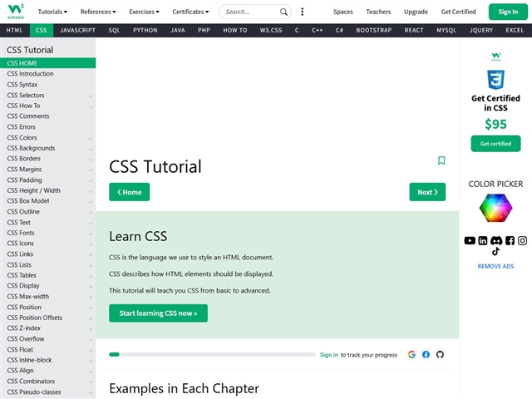Image resolution: width=532 pixels, height=399 pixels.
Task: Open CSS Inline-block in sidebar
Action: pos(48,360)
